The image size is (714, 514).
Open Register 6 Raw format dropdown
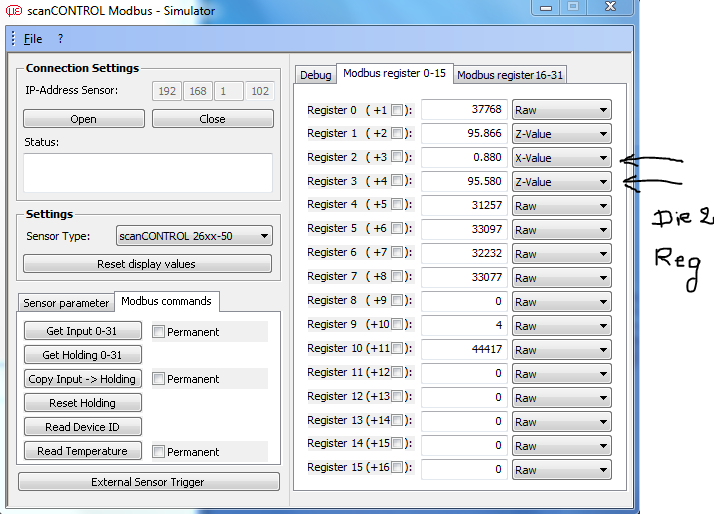click(x=561, y=254)
